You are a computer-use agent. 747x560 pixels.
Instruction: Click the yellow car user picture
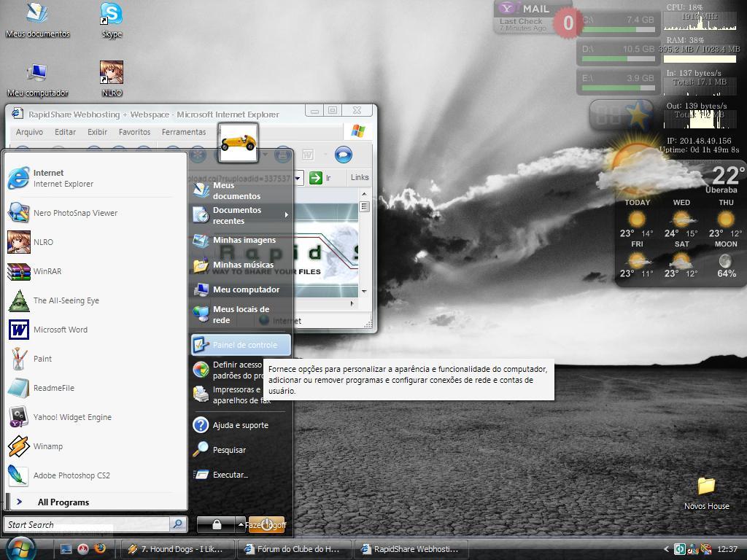pos(239,142)
